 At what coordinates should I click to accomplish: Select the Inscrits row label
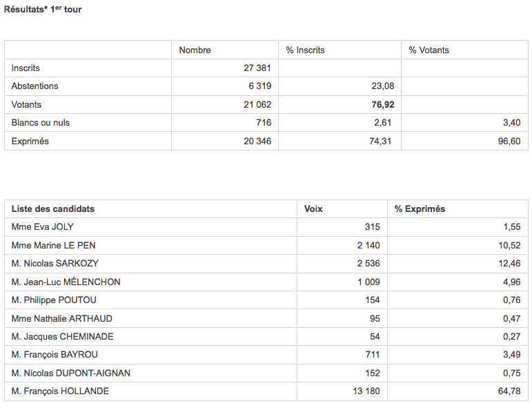click(x=26, y=68)
